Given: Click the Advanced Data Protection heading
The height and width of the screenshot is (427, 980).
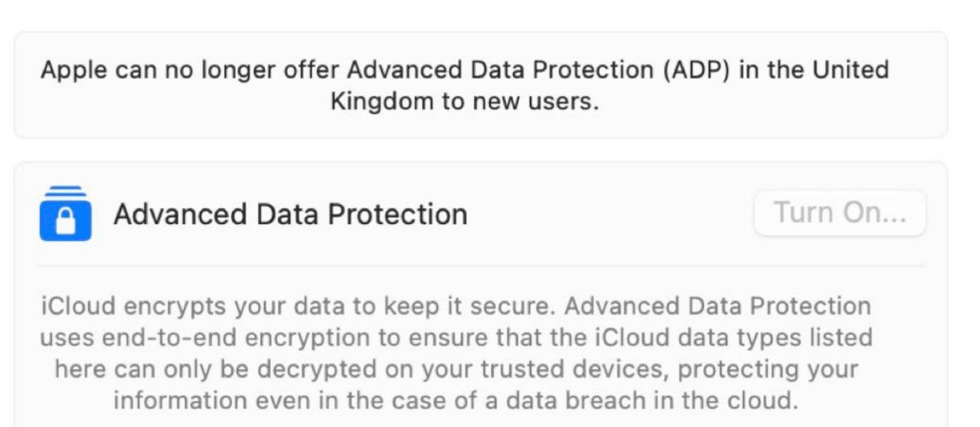Looking at the screenshot, I should tap(290, 214).
